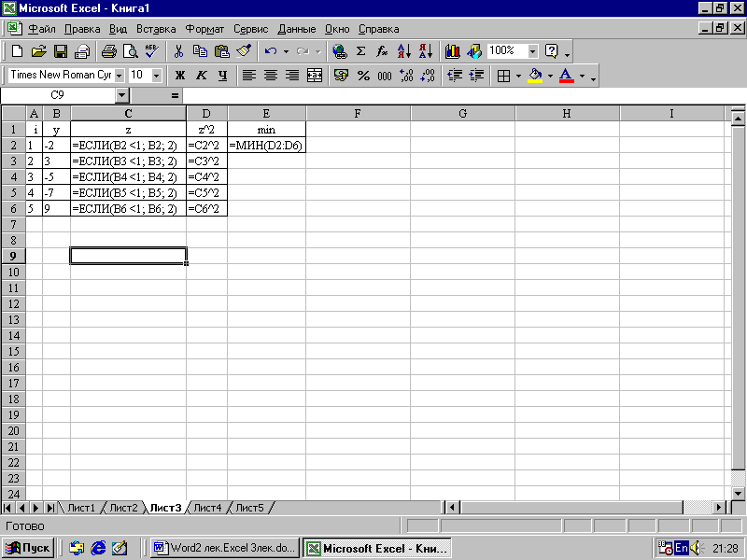Image resolution: width=747 pixels, height=560 pixels.
Task: Open the undo history dropdown arrow
Action: pyautogui.click(x=286, y=51)
